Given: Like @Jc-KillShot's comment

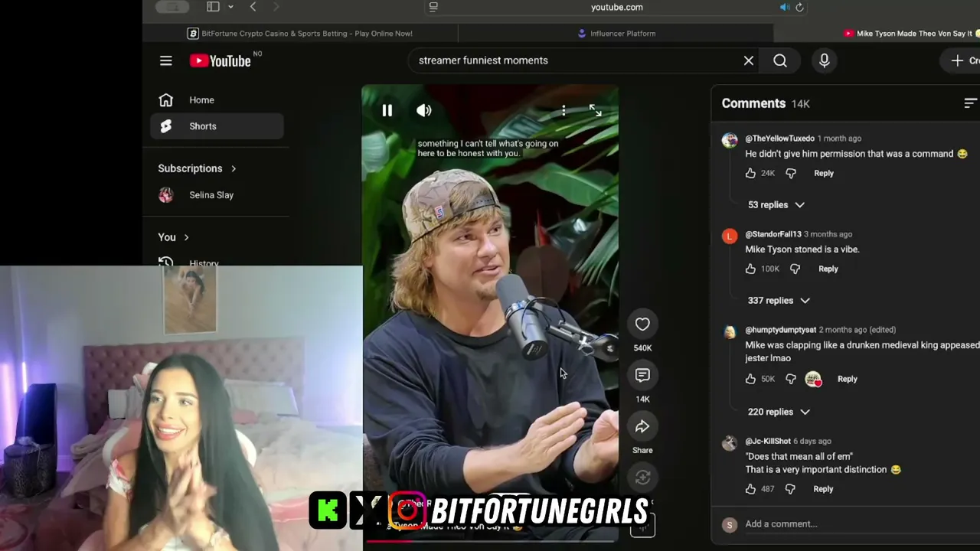Looking at the screenshot, I should coord(750,489).
